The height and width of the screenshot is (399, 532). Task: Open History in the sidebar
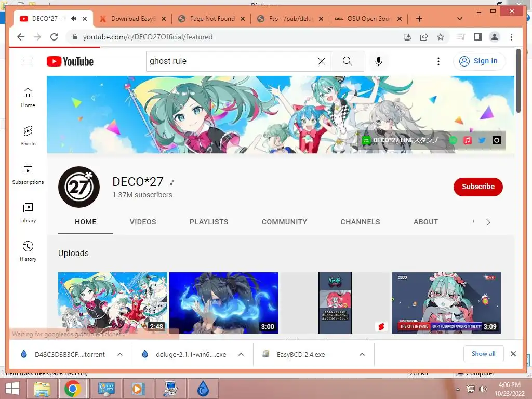click(x=28, y=251)
